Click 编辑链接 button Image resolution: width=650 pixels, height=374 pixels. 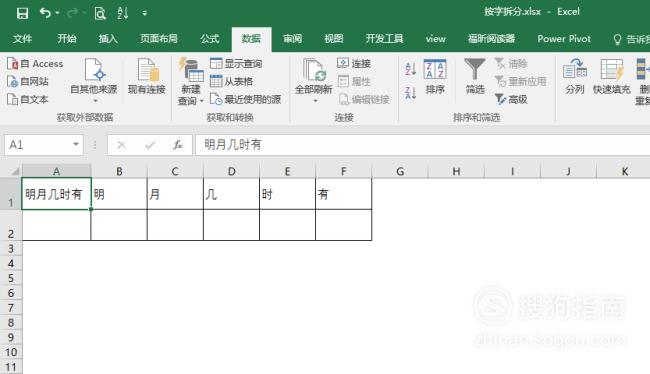click(x=364, y=100)
